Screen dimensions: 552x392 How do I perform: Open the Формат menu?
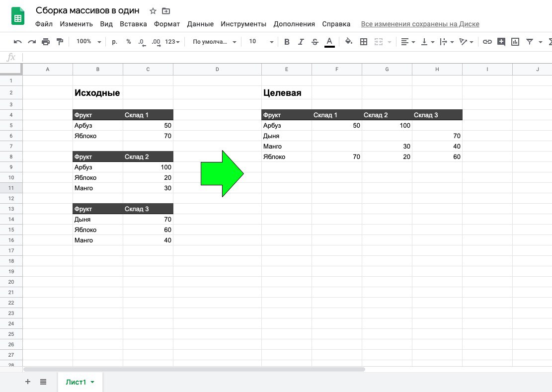coord(167,24)
